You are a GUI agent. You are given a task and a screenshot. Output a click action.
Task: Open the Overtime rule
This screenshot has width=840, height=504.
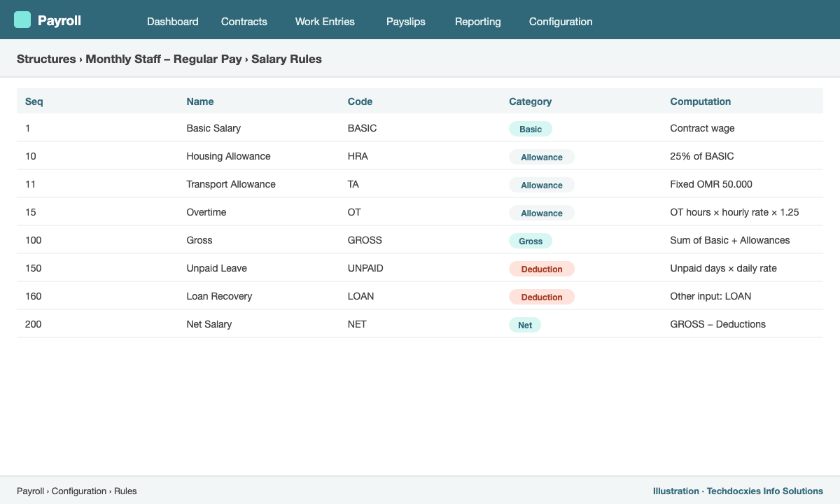pyautogui.click(x=206, y=212)
